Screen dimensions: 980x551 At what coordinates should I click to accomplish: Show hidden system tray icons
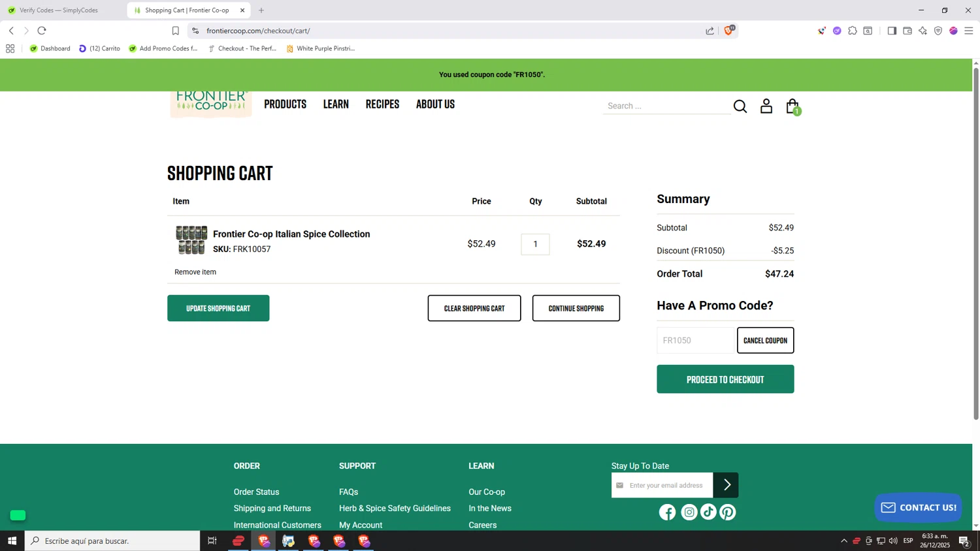coord(843,541)
